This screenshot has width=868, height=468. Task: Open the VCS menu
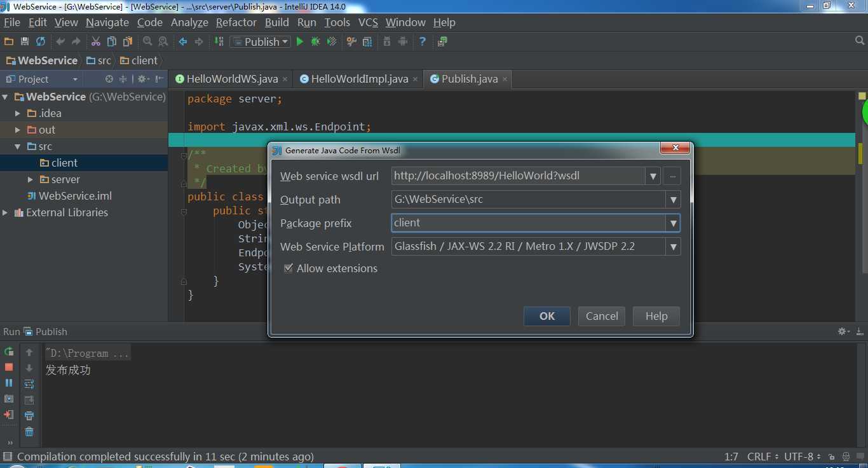368,22
